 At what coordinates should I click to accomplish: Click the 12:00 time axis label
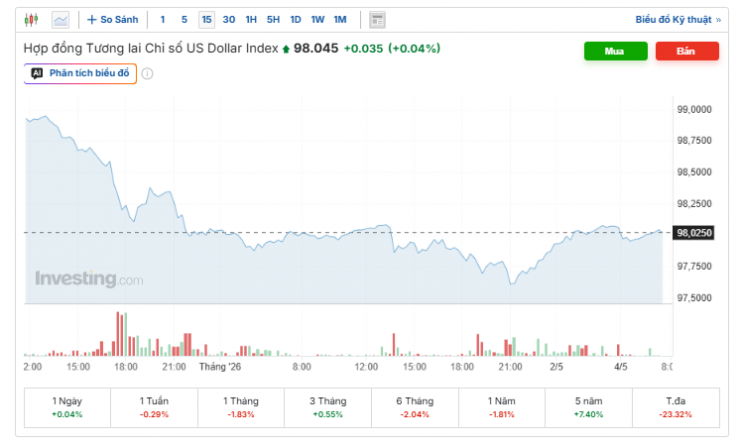[x=366, y=367]
